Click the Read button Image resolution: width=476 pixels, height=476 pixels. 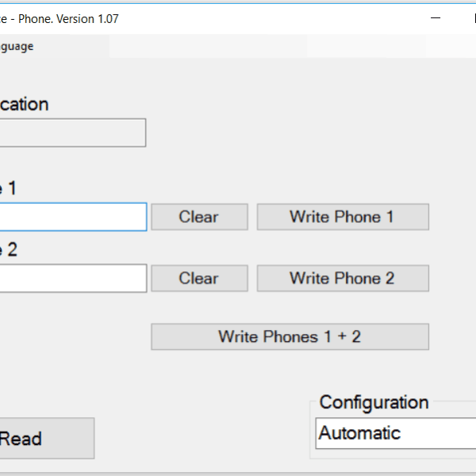click(x=47, y=439)
